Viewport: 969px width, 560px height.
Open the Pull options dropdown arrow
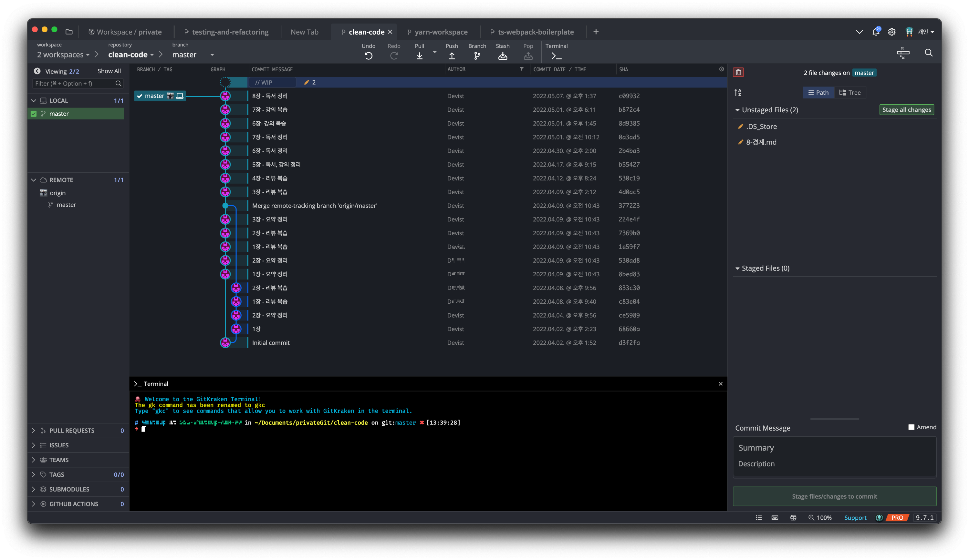tap(434, 52)
